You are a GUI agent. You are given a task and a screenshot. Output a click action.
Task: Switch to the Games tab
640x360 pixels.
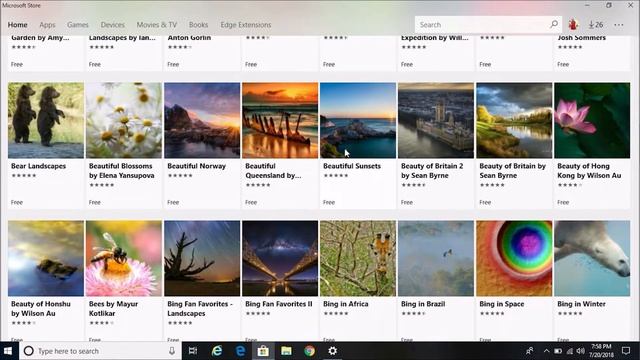(78, 25)
